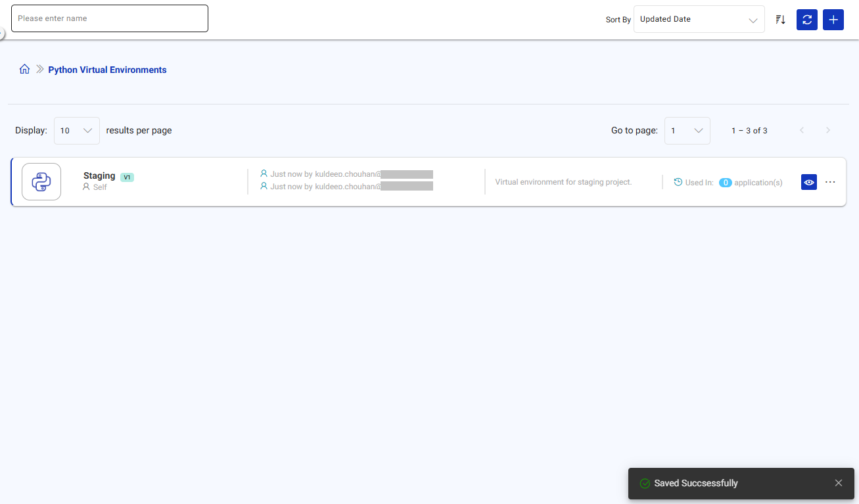Viewport: 859px width, 504px height.
Task: Select the sort order arrow icon
Action: (780, 19)
